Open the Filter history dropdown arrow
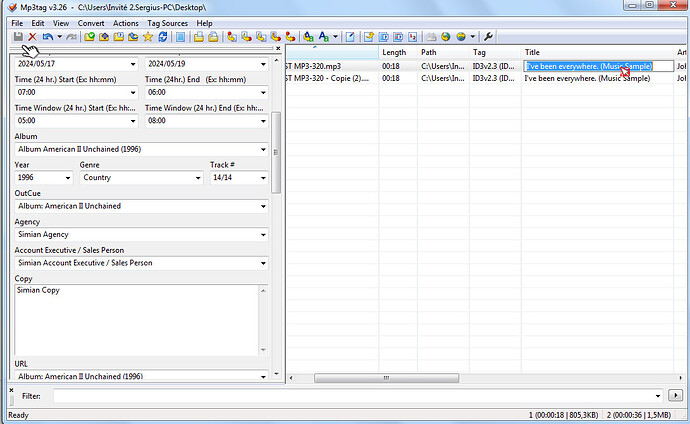The width and height of the screenshot is (690, 424). [x=658, y=396]
